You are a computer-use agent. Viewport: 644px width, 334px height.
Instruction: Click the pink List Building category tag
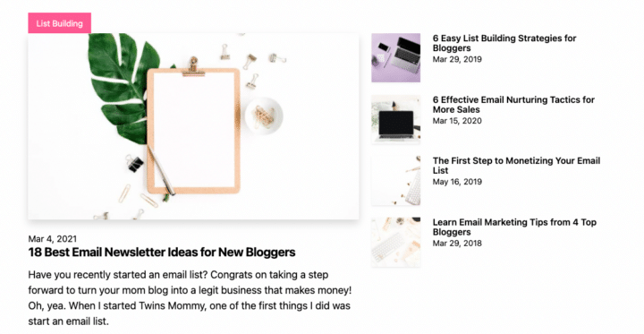(60, 23)
